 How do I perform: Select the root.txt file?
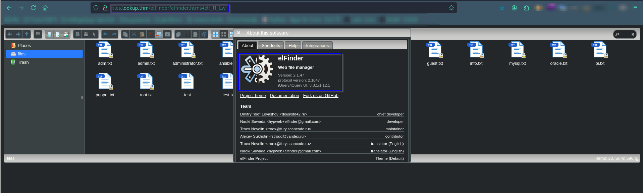(146, 85)
